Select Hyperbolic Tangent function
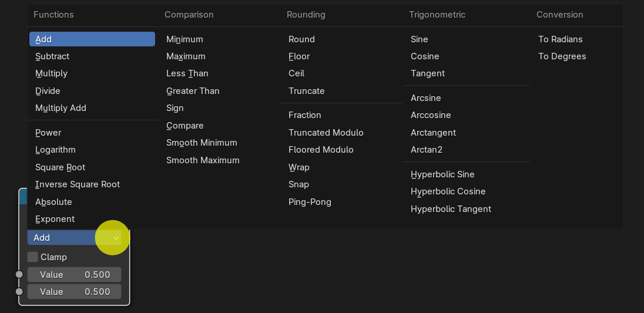The width and height of the screenshot is (644, 313). point(451,209)
